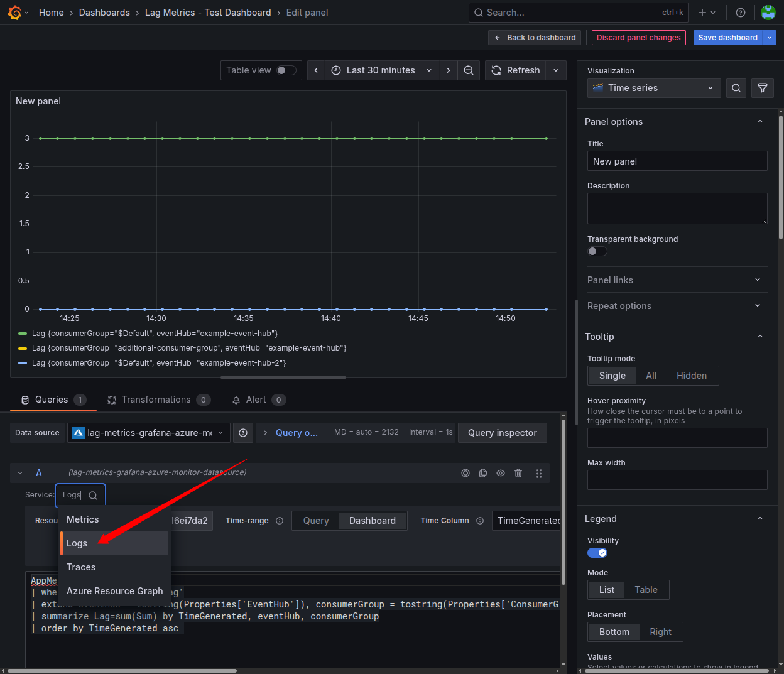Open the Query inspector

pyautogui.click(x=503, y=433)
